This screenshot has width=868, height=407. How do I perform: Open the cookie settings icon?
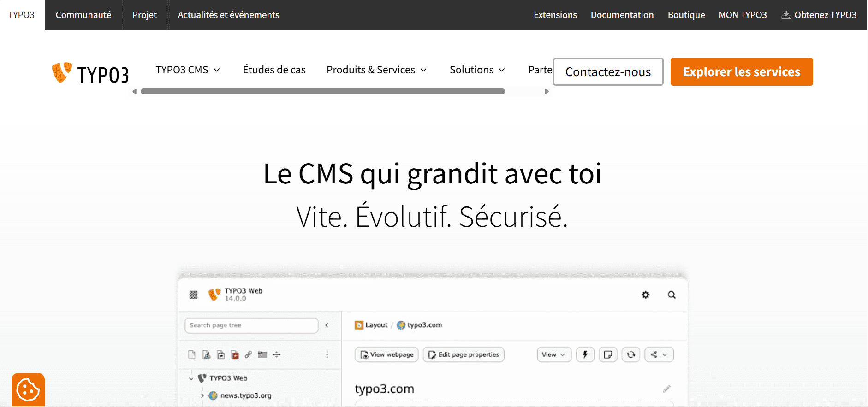(28, 389)
